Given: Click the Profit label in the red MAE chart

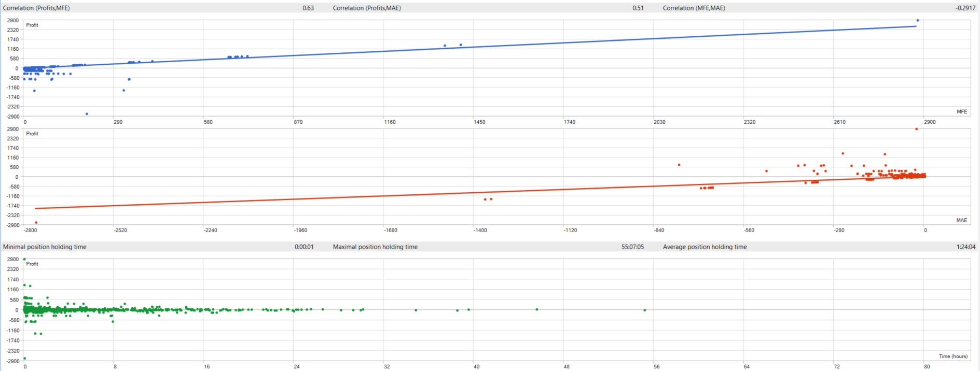Looking at the screenshot, I should pos(32,134).
